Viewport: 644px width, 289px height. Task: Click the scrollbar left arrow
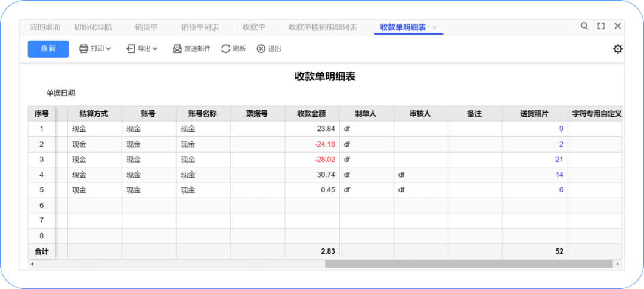32,264
